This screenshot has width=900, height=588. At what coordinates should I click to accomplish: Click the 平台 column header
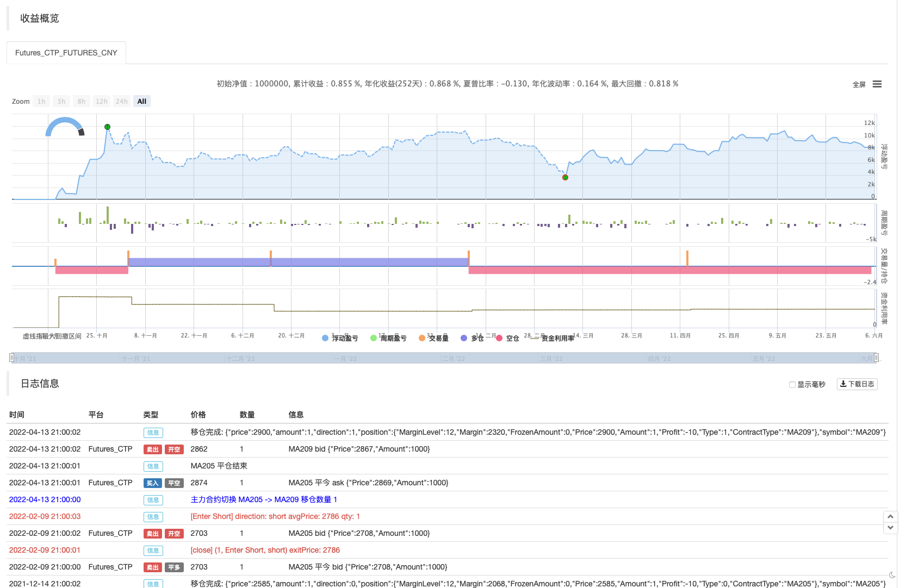coord(96,415)
